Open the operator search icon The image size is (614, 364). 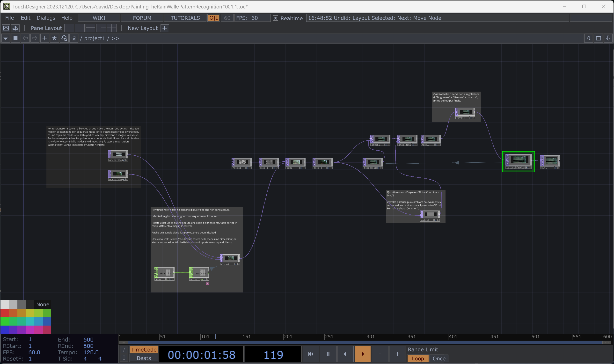(x=64, y=38)
